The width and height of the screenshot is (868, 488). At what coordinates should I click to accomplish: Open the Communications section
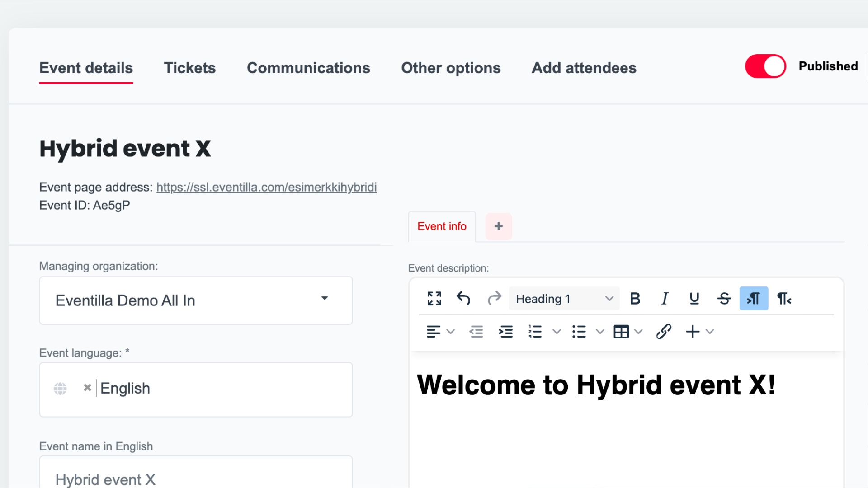click(x=308, y=68)
